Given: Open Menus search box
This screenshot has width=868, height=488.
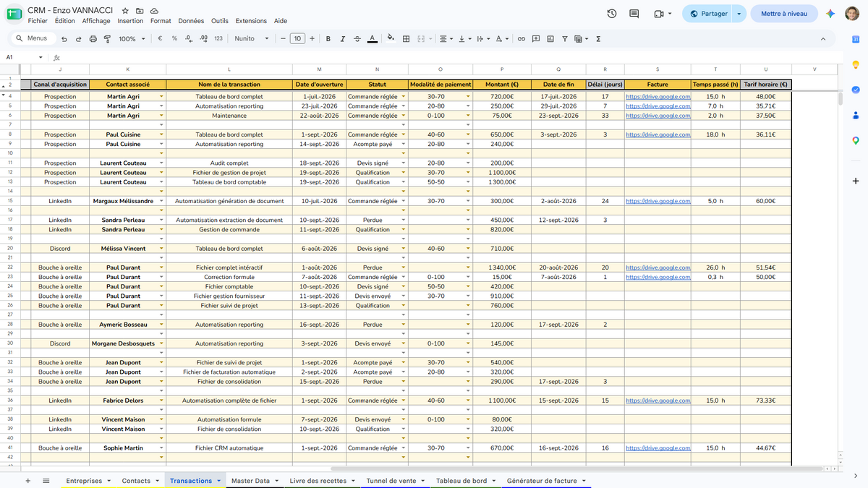Looking at the screenshot, I should pos(32,39).
